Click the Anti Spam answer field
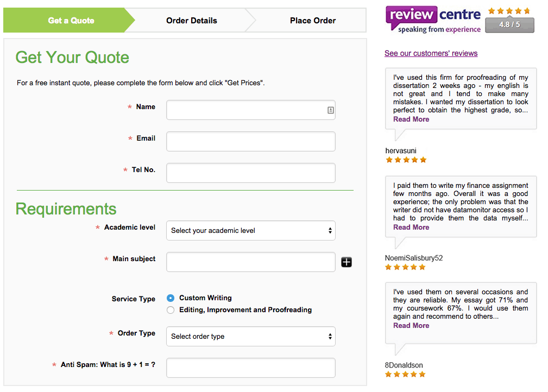Screen dimensions: 548x392 click(x=251, y=368)
